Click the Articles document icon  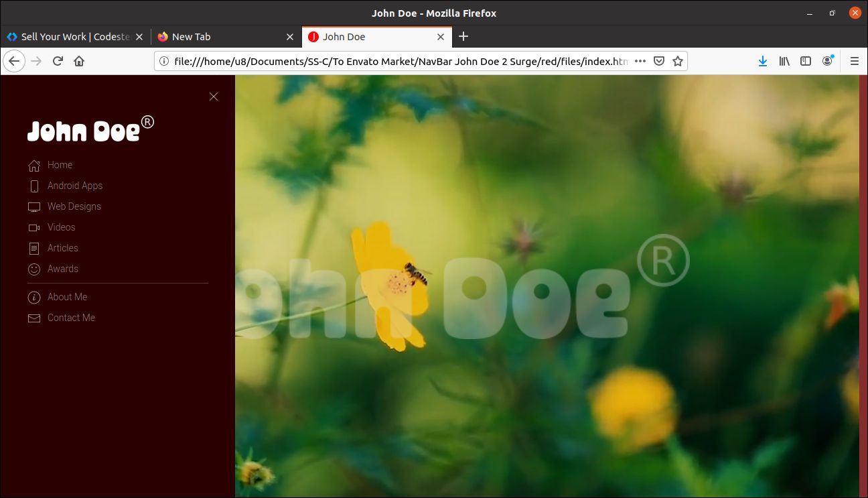(x=34, y=249)
